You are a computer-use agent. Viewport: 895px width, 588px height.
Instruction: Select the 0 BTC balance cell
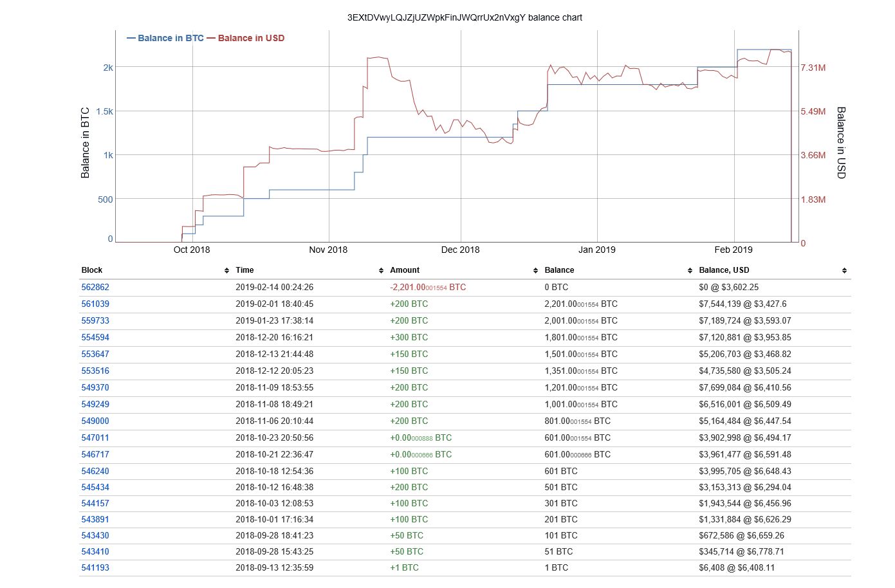click(x=557, y=287)
